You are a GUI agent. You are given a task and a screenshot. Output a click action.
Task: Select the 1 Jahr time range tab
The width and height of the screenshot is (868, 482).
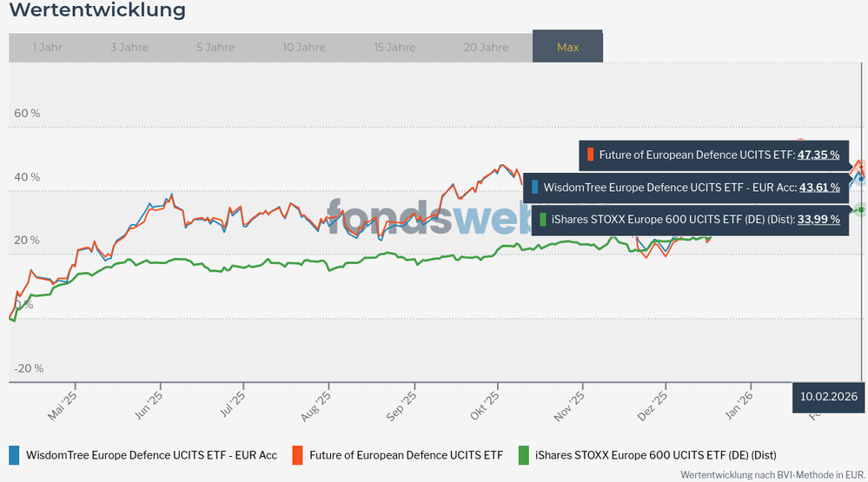point(48,48)
